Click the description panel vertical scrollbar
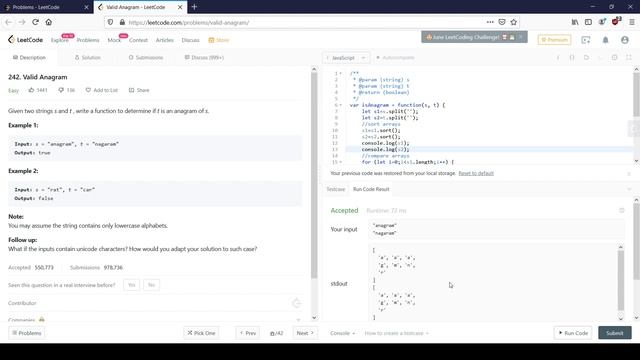Image resolution: width=640 pixels, height=360 pixels. pyautogui.click(x=314, y=176)
